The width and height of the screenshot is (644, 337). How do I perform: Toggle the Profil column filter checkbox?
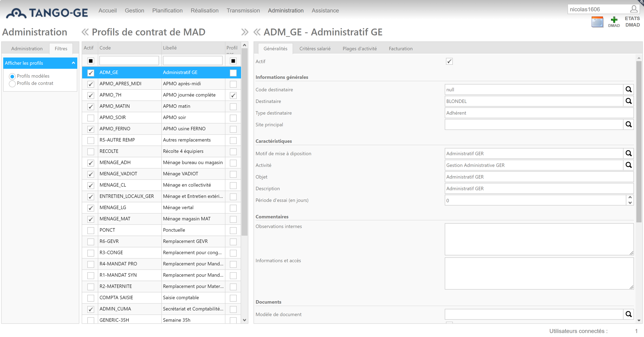tap(233, 61)
